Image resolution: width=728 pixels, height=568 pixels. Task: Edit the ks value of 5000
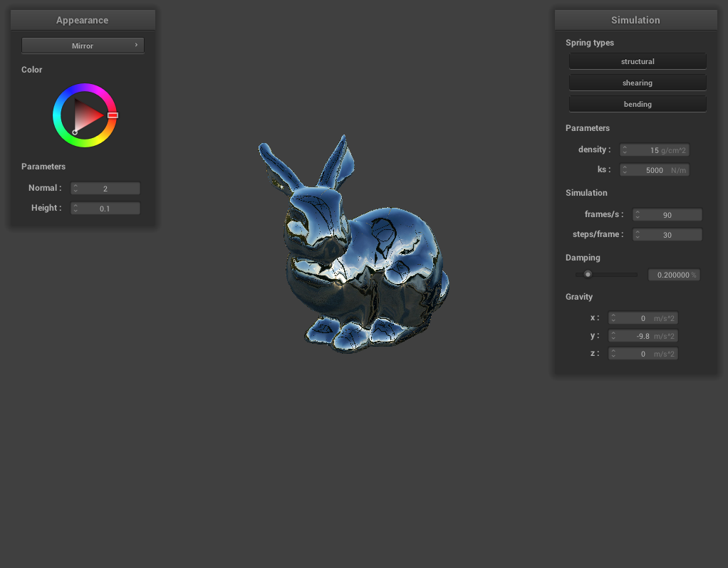coord(655,169)
